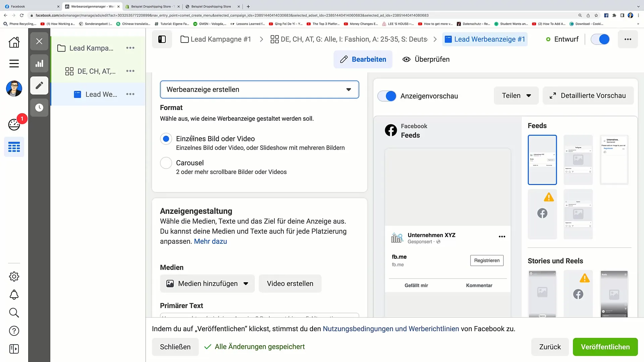Open the performance chart icon
This screenshot has width=644, height=362.
[39, 63]
